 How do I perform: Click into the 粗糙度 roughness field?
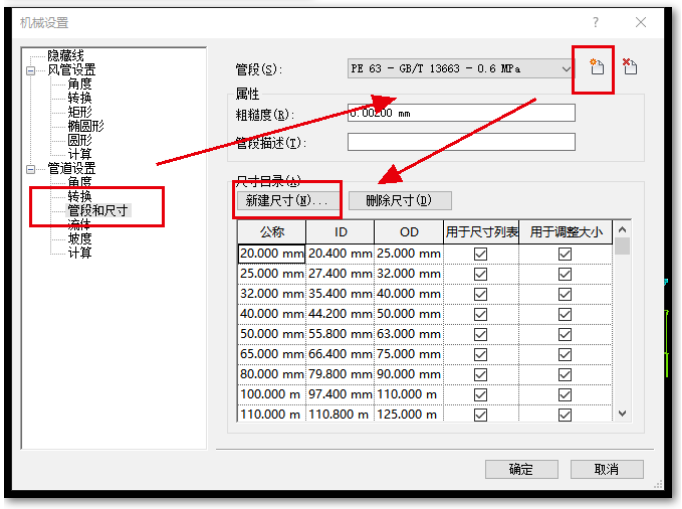pyautogui.click(x=461, y=113)
